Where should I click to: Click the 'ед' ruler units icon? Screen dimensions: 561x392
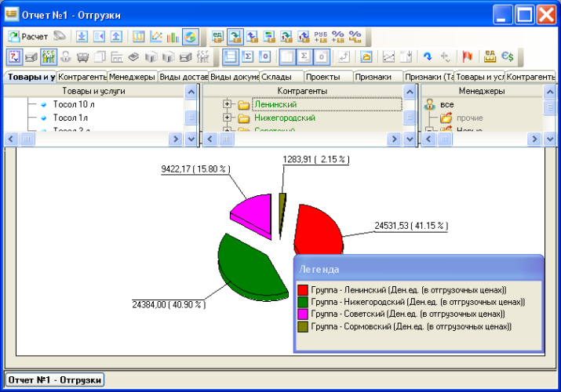point(490,56)
